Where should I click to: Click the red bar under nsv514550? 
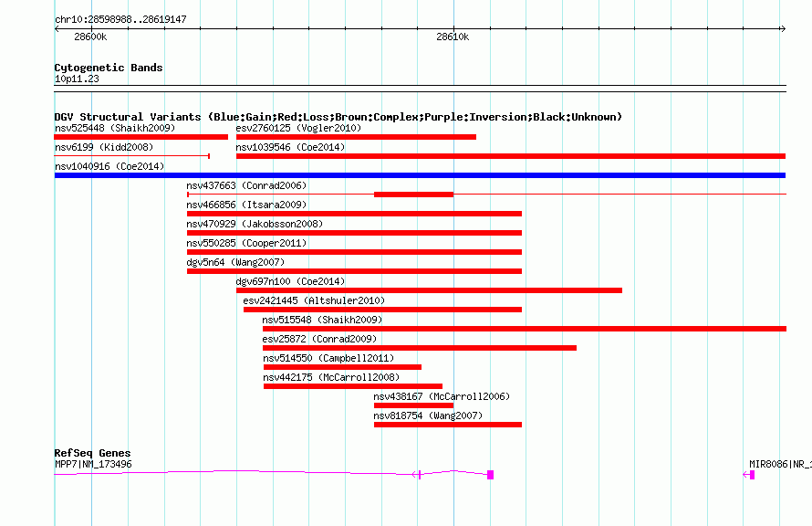[x=342, y=367]
